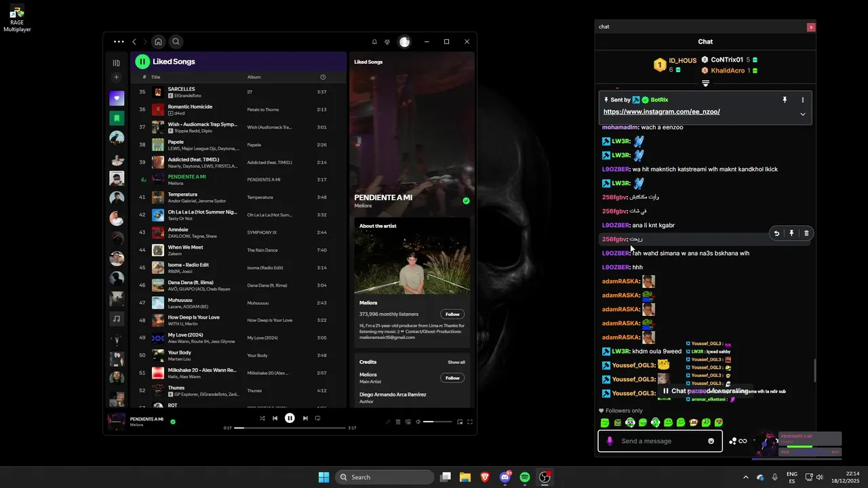Open Spotify search
The height and width of the screenshot is (488, 868).
coord(176,42)
